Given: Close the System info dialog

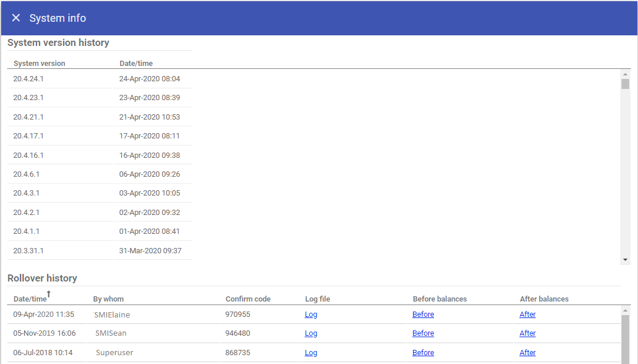Looking at the screenshot, I should [16, 18].
